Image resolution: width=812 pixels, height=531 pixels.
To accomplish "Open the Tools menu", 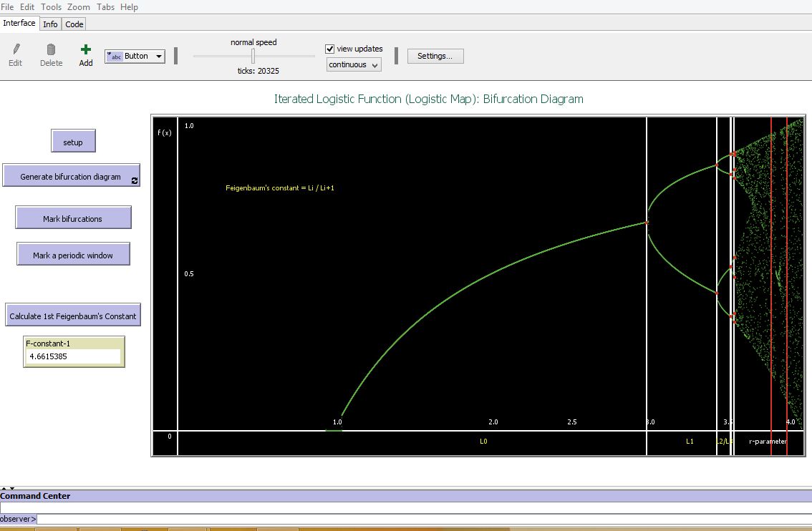I will (50, 6).
